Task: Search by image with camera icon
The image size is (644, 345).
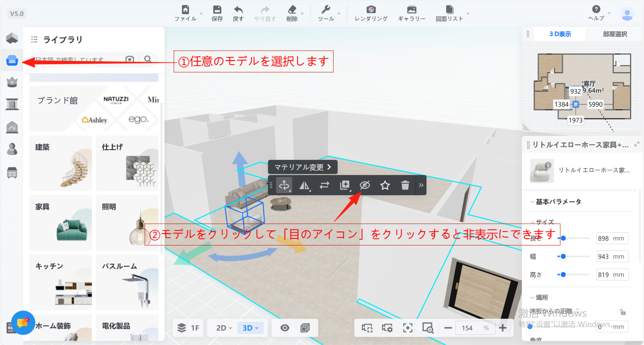Action: (x=129, y=59)
